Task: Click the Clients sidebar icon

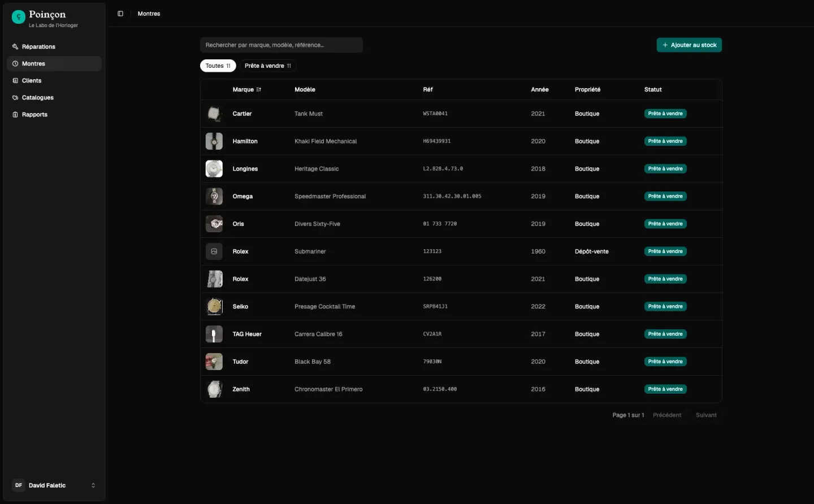Action: (x=15, y=81)
